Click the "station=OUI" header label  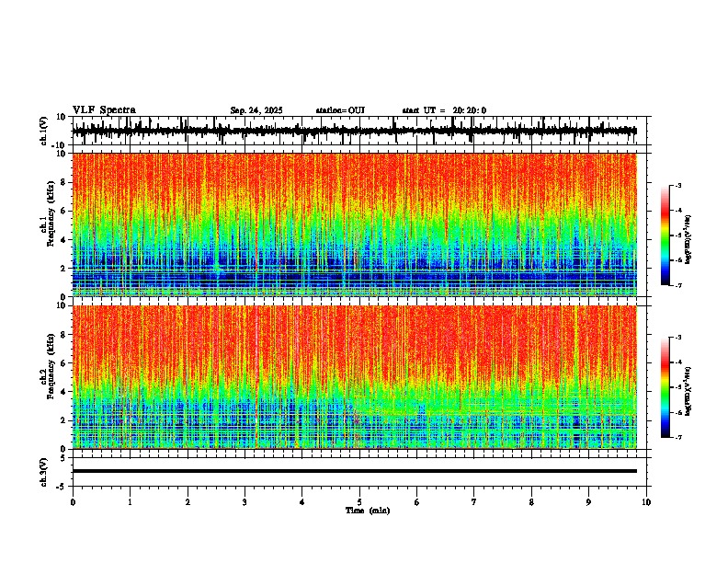(340, 110)
